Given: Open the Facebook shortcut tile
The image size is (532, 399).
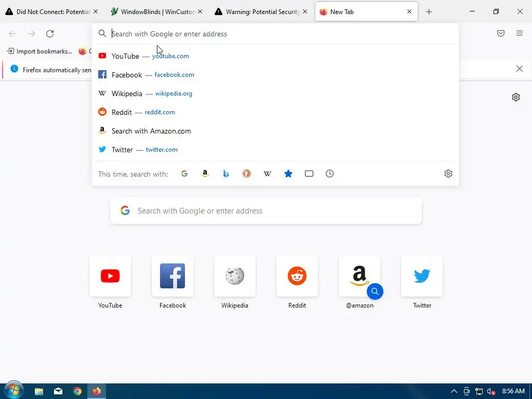Looking at the screenshot, I should pyautogui.click(x=172, y=276).
